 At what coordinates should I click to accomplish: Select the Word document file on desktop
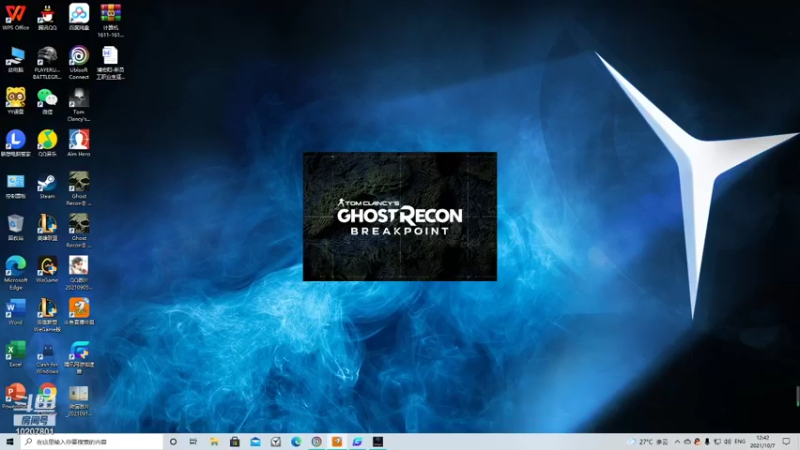pos(110,63)
